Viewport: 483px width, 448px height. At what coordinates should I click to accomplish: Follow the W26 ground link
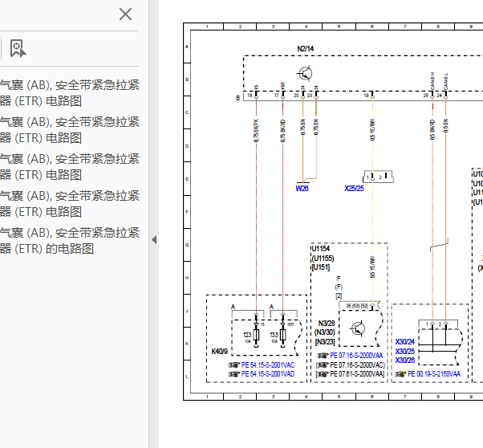302,189
